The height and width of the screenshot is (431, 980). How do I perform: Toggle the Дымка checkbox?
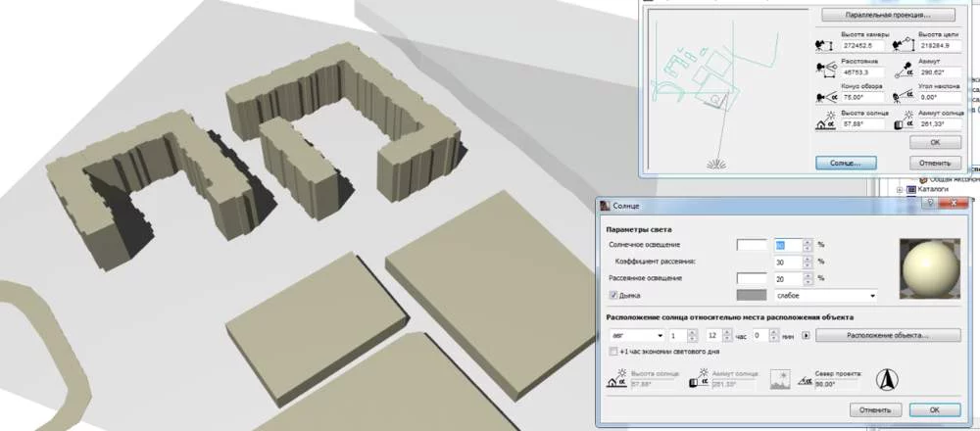click(x=613, y=294)
